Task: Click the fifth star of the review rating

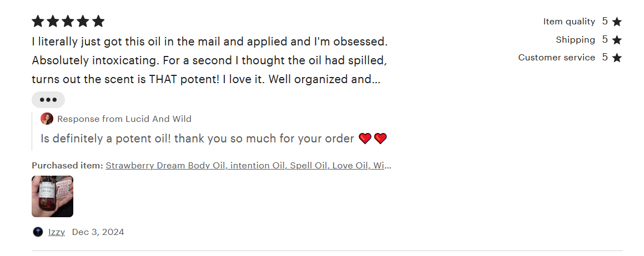Action: 98,22
